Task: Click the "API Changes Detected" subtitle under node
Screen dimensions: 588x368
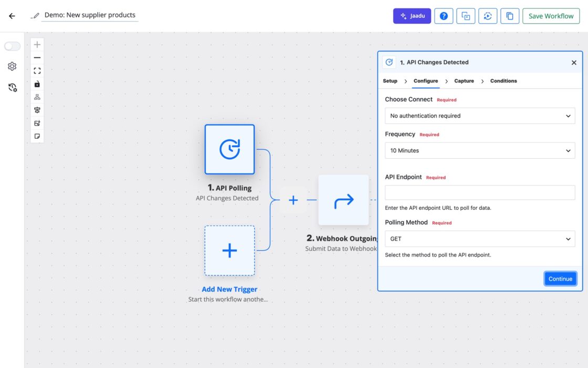Action: coord(227,198)
